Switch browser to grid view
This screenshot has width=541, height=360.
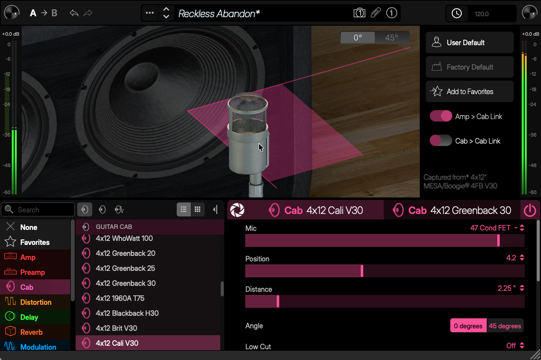197,210
